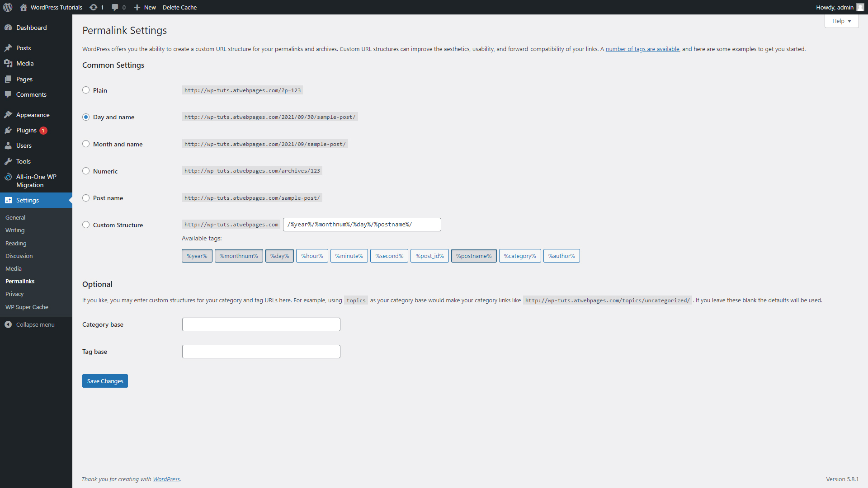Select the Custom Structure radio button
868x488 pixels.
(86, 225)
